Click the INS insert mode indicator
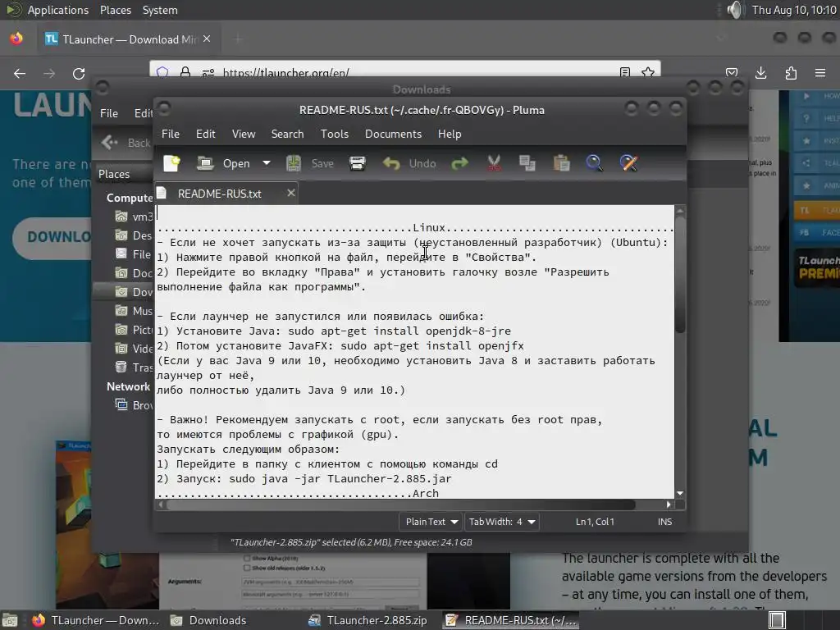Image resolution: width=840 pixels, height=630 pixels. 664,522
